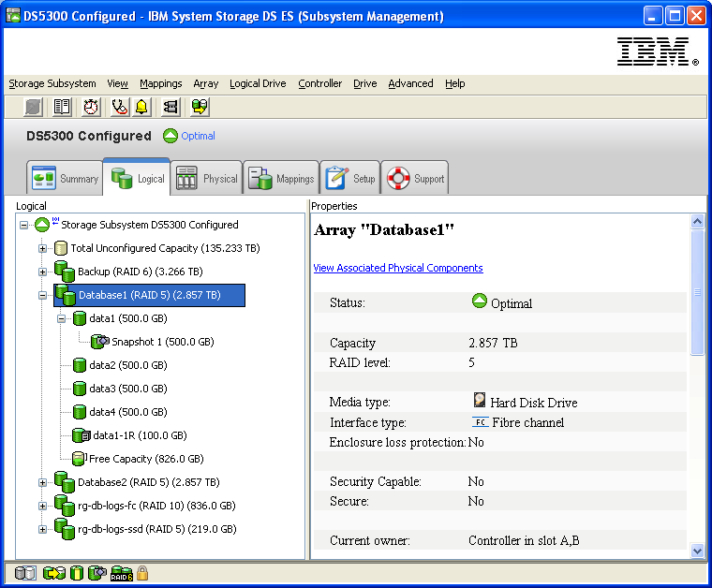
Task: Expand the Database2 (RAID 5) array
Action: [x=43, y=482]
